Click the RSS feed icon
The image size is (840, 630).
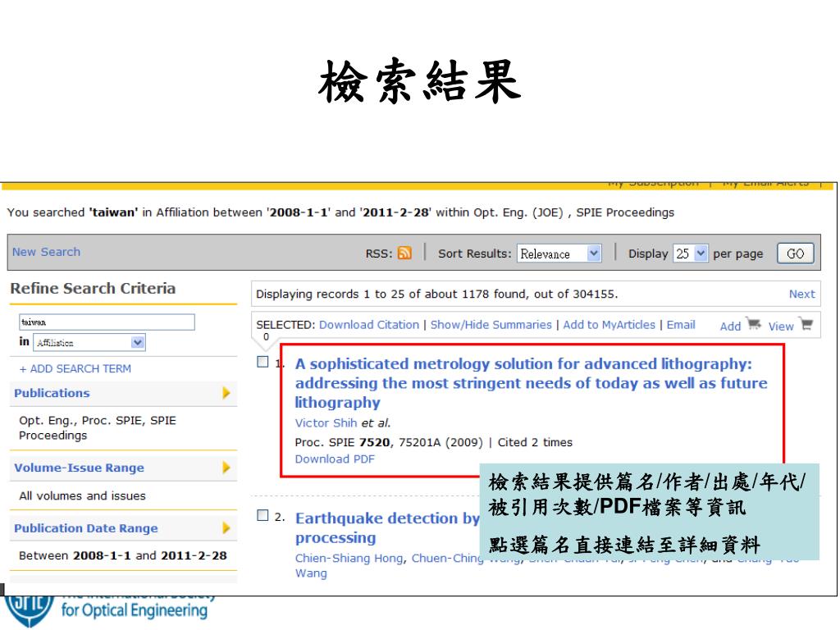click(x=404, y=253)
